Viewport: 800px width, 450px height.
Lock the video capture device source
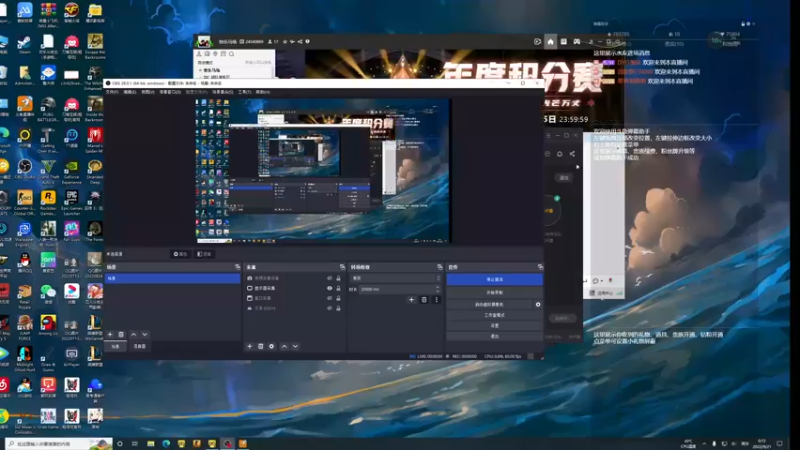tap(338, 278)
